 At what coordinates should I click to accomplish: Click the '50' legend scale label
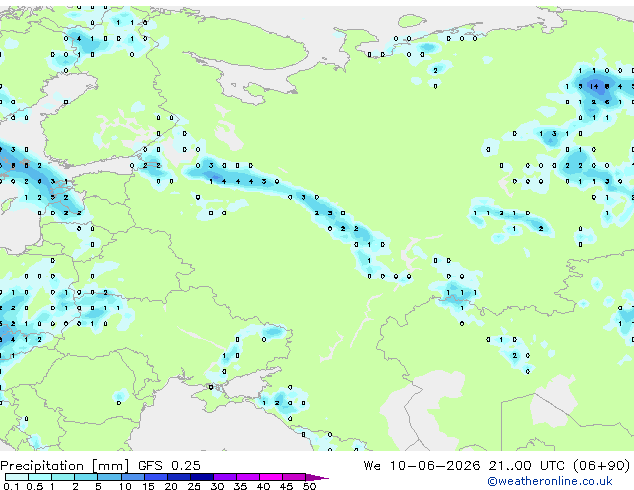click(309, 486)
